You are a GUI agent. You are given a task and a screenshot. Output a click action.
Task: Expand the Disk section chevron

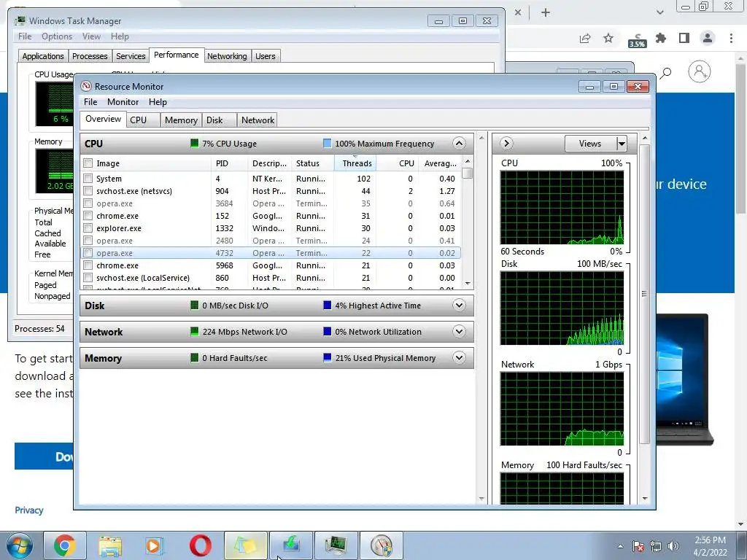(459, 306)
